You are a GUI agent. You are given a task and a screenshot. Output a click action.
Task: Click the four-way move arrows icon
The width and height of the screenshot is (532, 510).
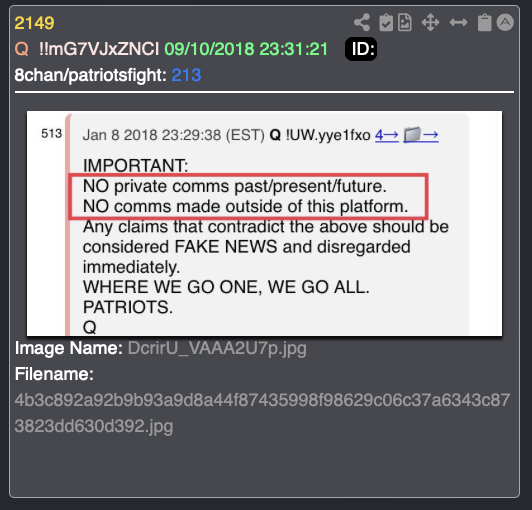click(x=431, y=23)
